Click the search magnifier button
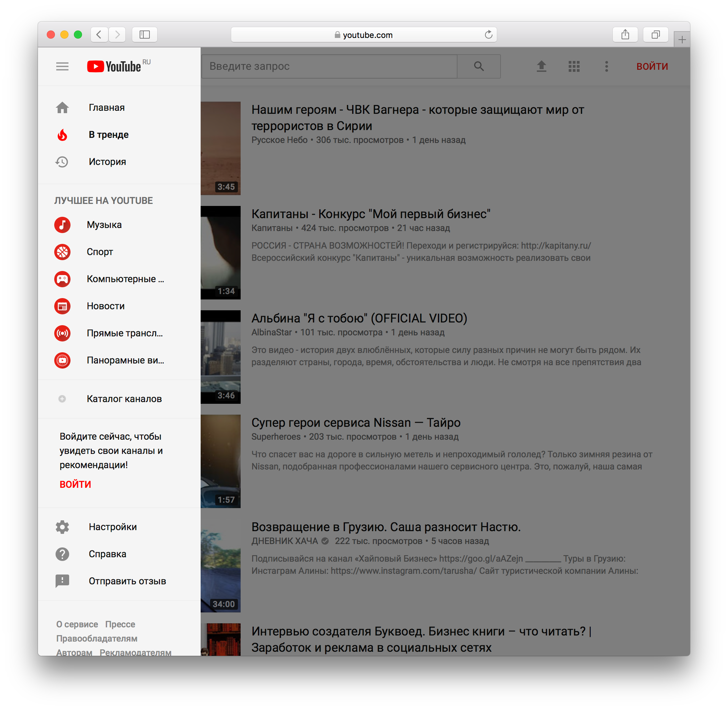The height and width of the screenshot is (710, 728). pos(479,66)
